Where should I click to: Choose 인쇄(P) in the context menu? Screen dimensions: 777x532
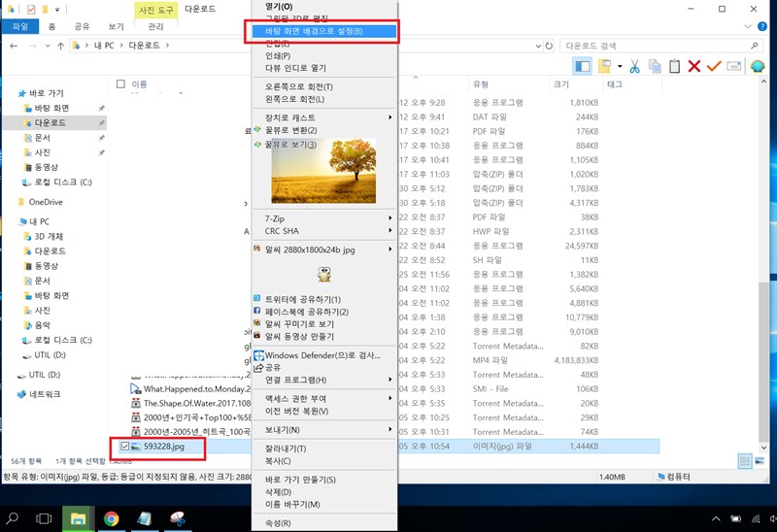coord(324,56)
